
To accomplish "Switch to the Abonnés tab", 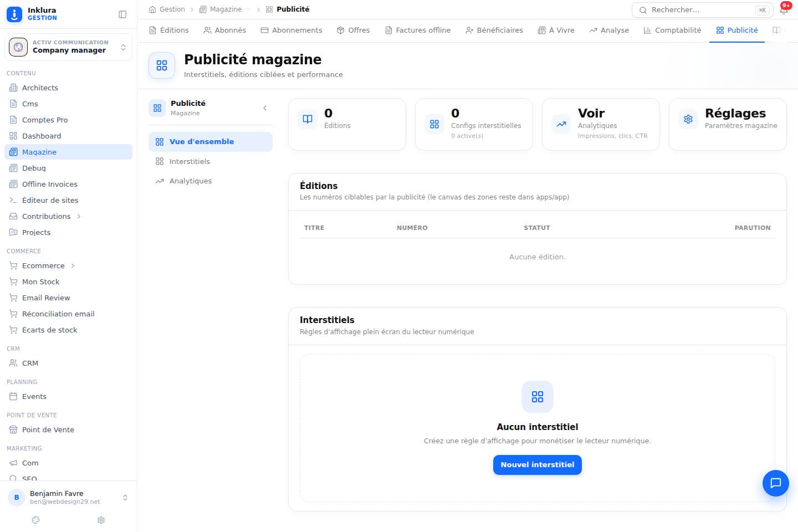I will 224,30.
